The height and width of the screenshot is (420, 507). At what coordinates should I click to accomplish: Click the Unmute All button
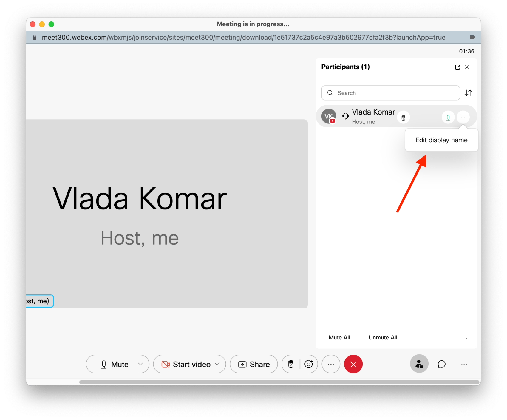click(x=383, y=337)
